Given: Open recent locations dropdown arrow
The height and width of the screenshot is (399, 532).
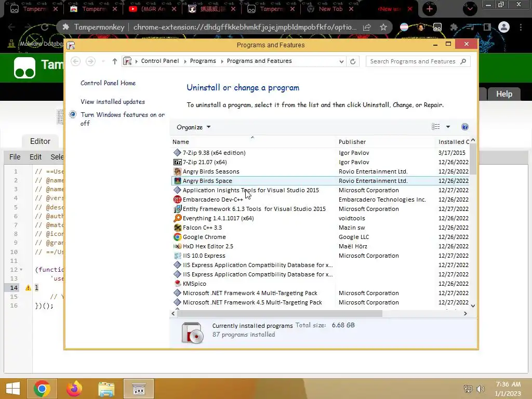Looking at the screenshot, I should 103,61.
